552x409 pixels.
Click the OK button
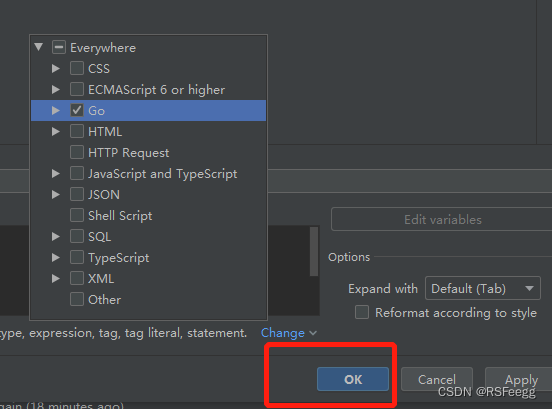point(353,379)
